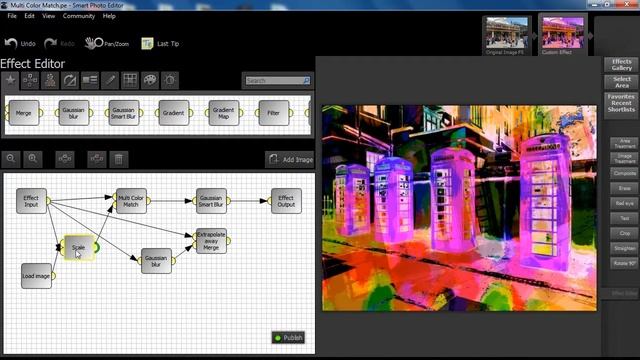Screen dimensions: 640x360
Task: Select the Extrapolate away Merge node
Action: 211,241
